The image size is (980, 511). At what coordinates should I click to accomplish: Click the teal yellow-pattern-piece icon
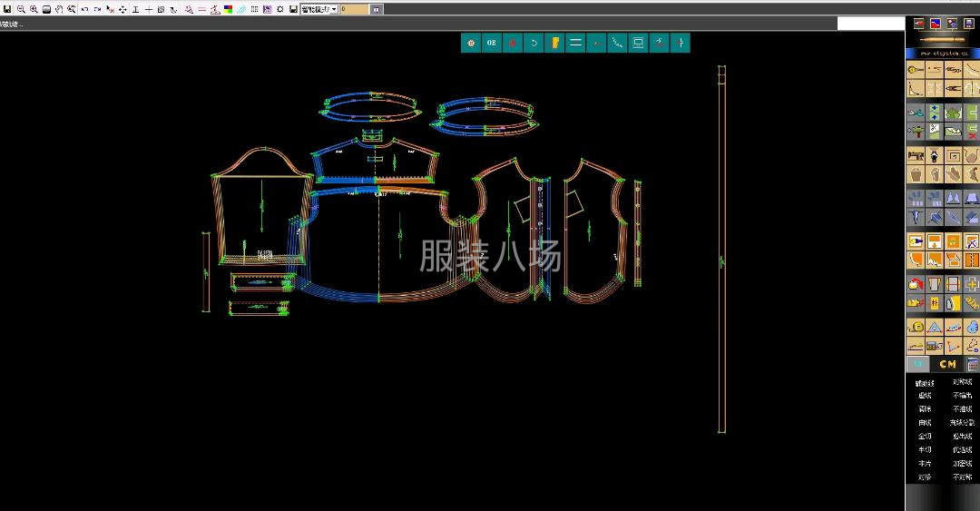(554, 43)
